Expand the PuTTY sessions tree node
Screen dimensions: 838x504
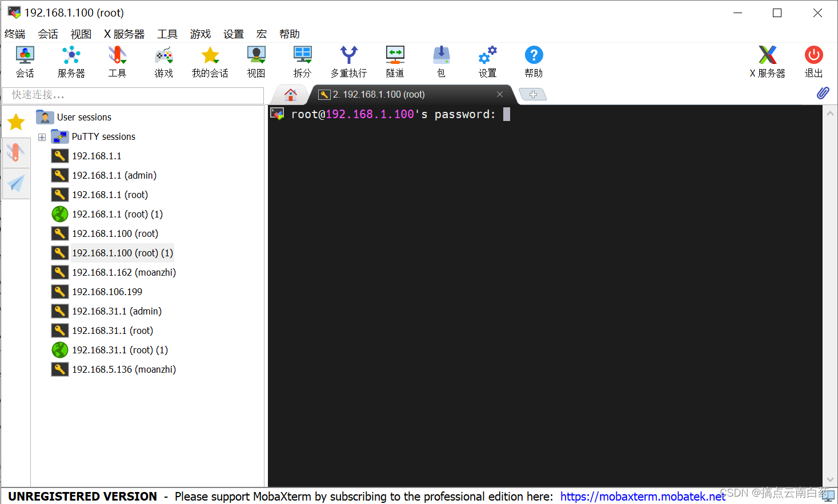click(x=42, y=137)
